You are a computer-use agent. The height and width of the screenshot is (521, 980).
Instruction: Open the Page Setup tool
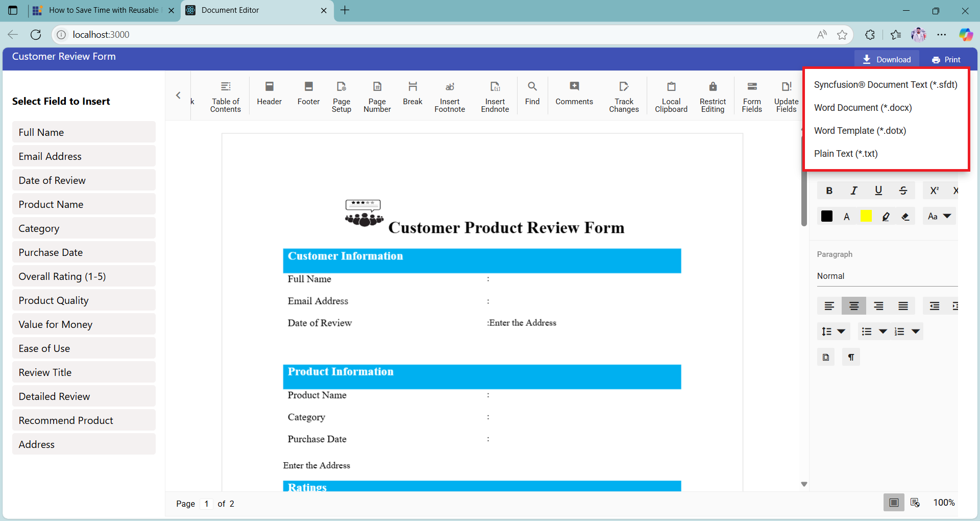pos(341,96)
